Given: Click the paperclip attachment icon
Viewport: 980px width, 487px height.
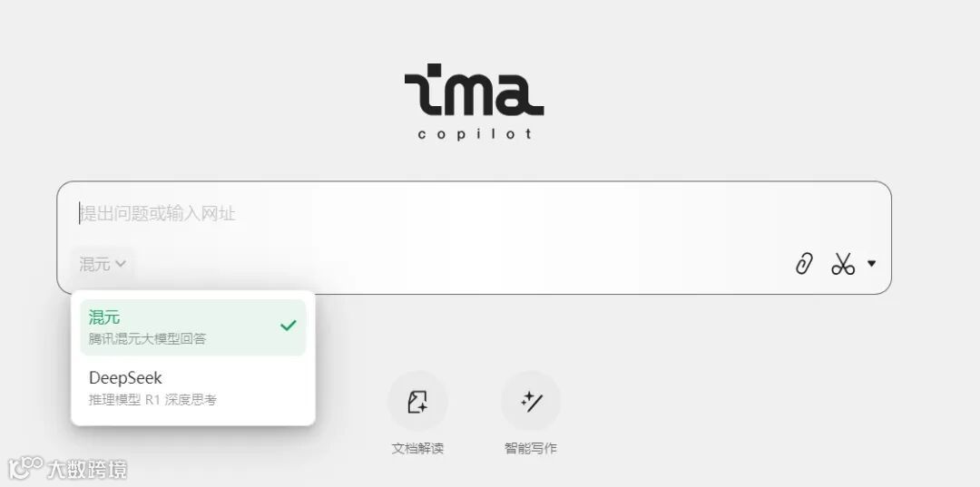Looking at the screenshot, I should [x=804, y=264].
